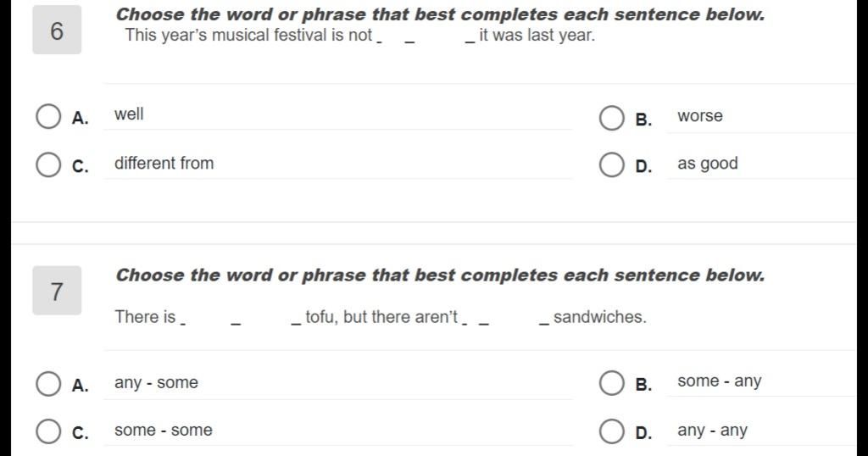Pick radio button D 'as good'
868x456 pixels.
(x=612, y=165)
